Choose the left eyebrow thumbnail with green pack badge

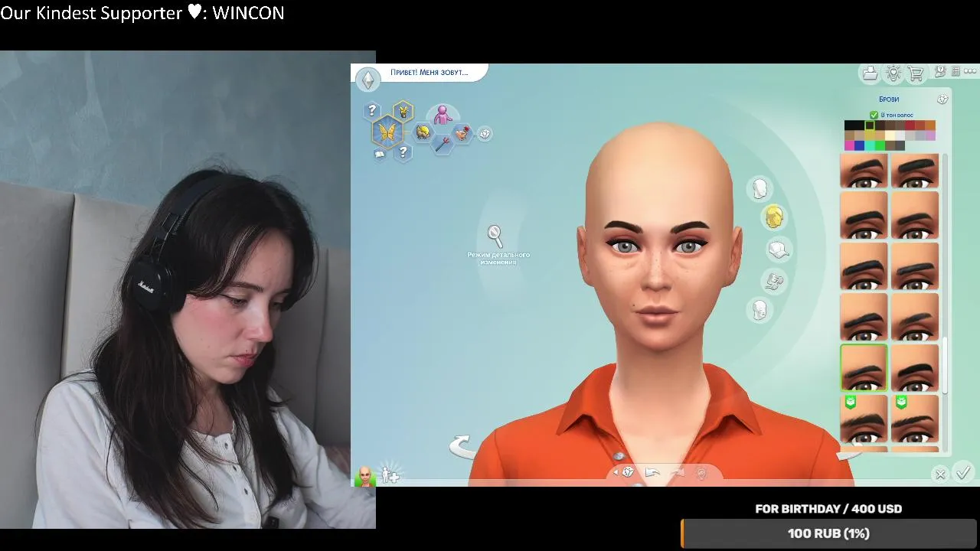click(x=864, y=419)
